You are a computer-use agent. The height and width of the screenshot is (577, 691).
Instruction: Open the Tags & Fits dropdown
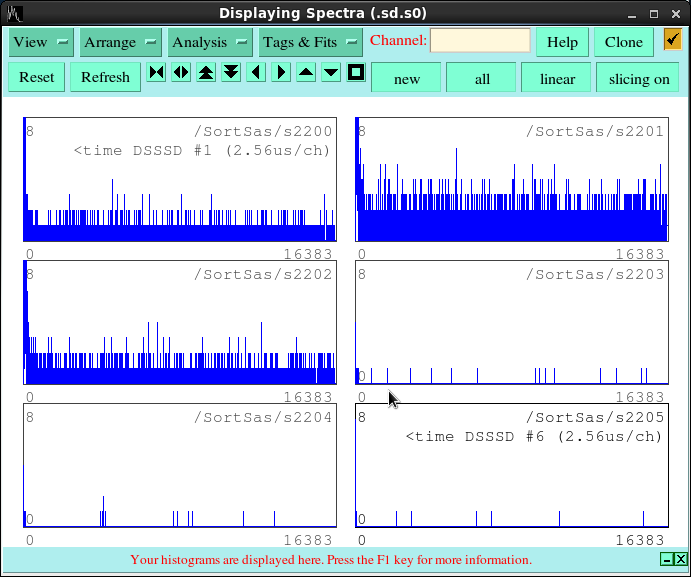pyautogui.click(x=310, y=42)
